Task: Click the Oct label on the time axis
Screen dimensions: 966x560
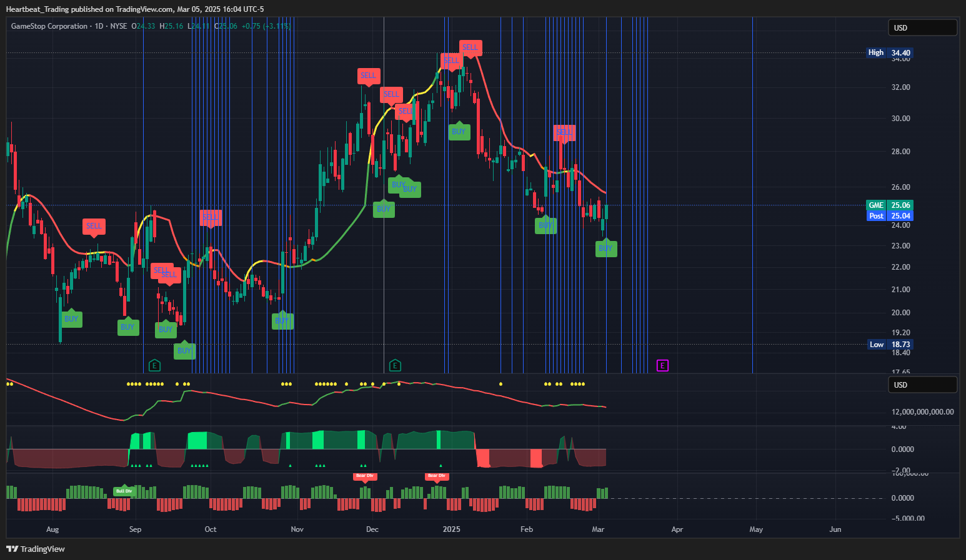Action: click(x=211, y=529)
